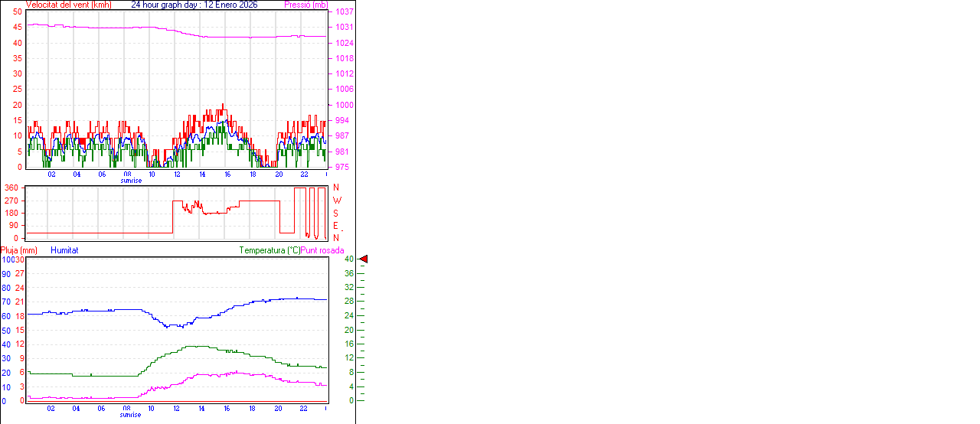
Task: Click 'sunrise' label under the bottom graph
Action: coord(131,415)
